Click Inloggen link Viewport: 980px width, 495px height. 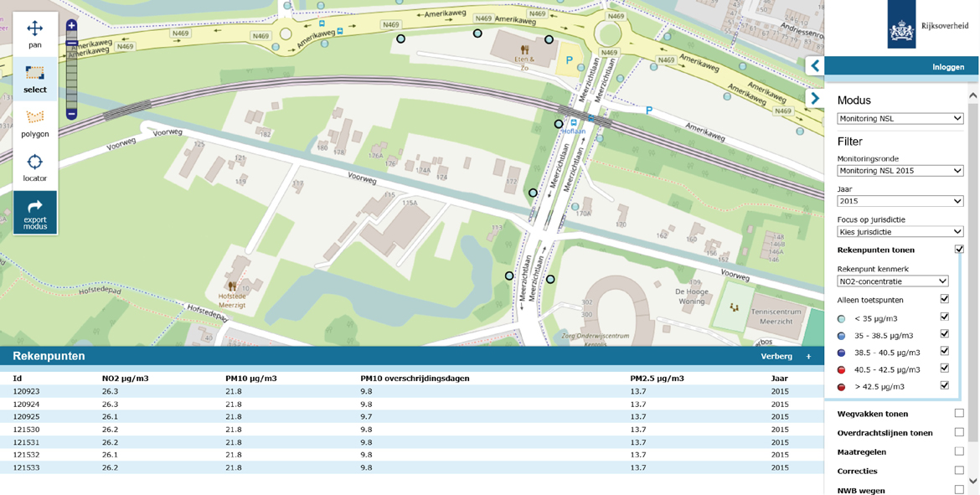coord(948,67)
